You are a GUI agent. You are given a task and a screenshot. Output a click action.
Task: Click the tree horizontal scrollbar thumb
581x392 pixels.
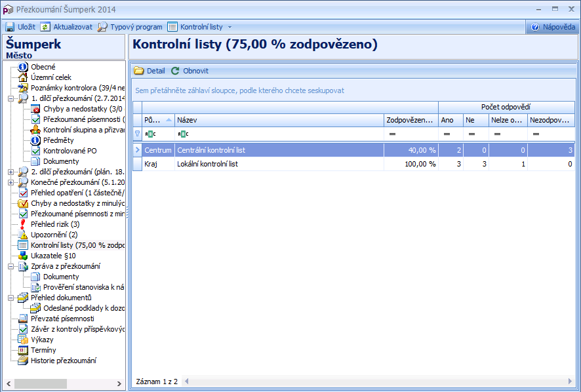(x=41, y=383)
